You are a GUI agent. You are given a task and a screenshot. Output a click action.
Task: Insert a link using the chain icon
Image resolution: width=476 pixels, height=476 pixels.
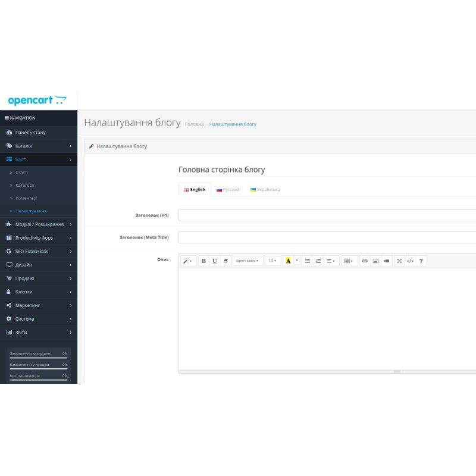click(x=365, y=261)
